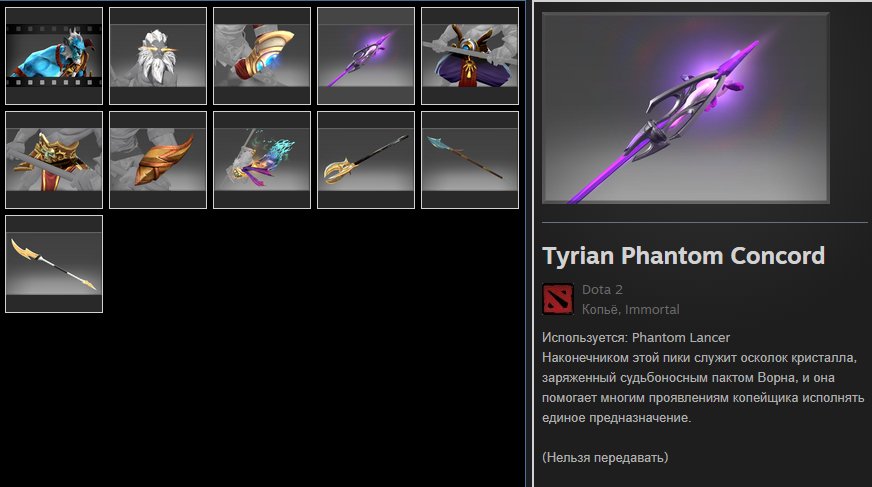872x487 pixels.
Task: Select the golden lightning blade spear
Action: (x=54, y=264)
